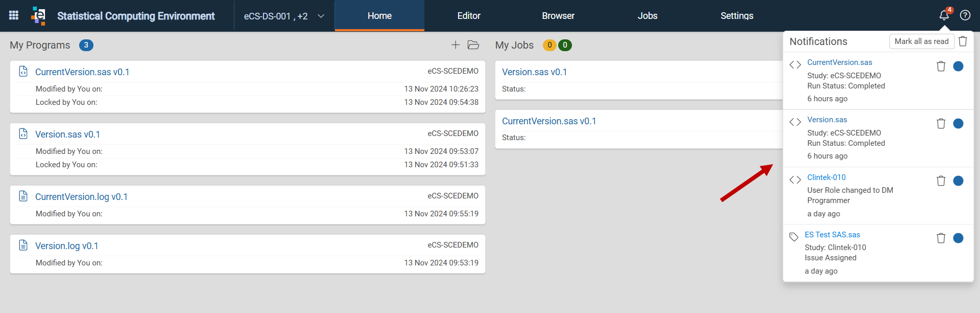Switch to the Home tab
This screenshot has width=980, height=313.
click(x=379, y=16)
